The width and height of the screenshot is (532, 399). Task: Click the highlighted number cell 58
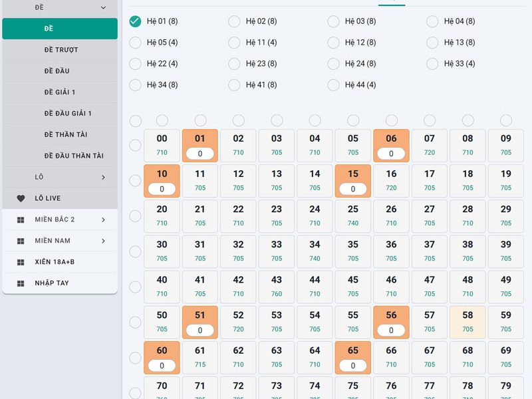click(467, 322)
